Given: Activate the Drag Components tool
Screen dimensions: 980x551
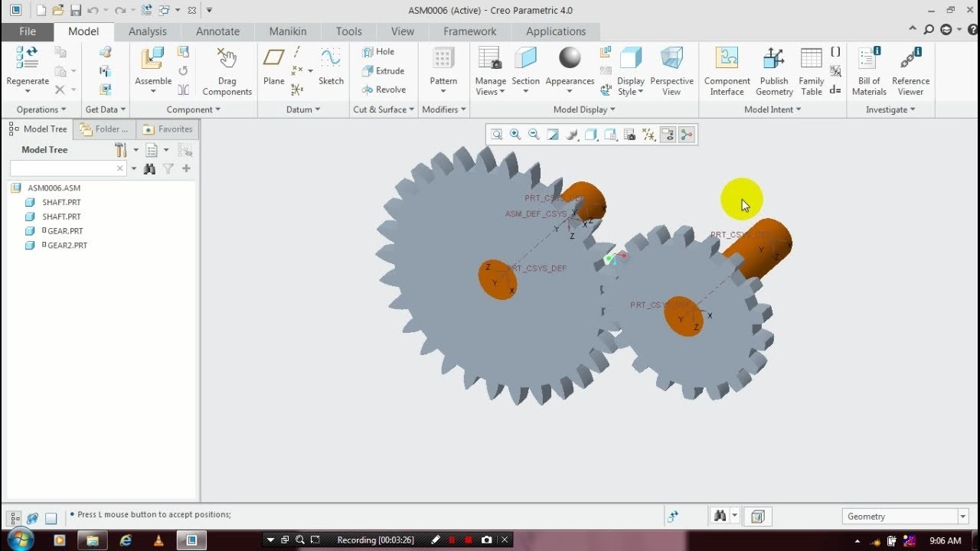Looking at the screenshot, I should 227,72.
